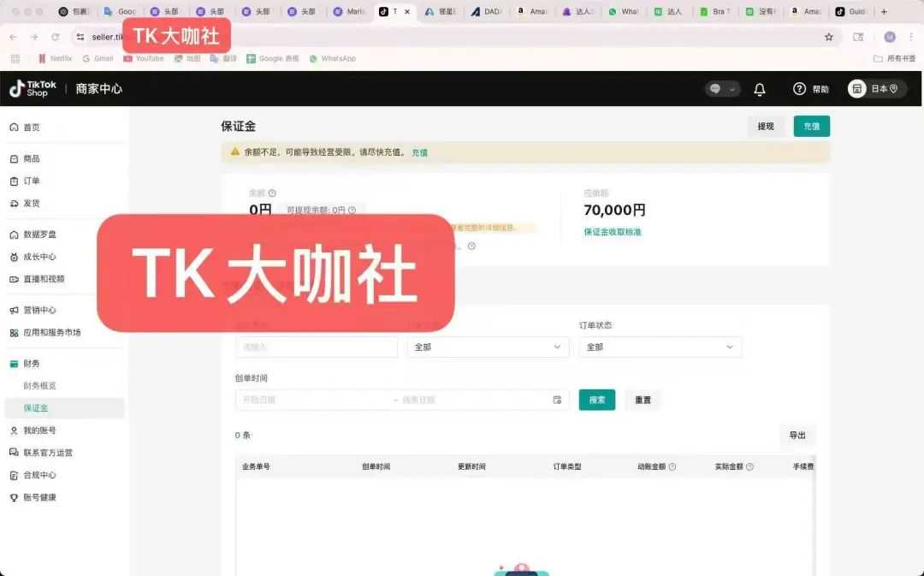Open the 数据罗盘 dashboard
The height and width of the screenshot is (576, 924).
[40, 234]
